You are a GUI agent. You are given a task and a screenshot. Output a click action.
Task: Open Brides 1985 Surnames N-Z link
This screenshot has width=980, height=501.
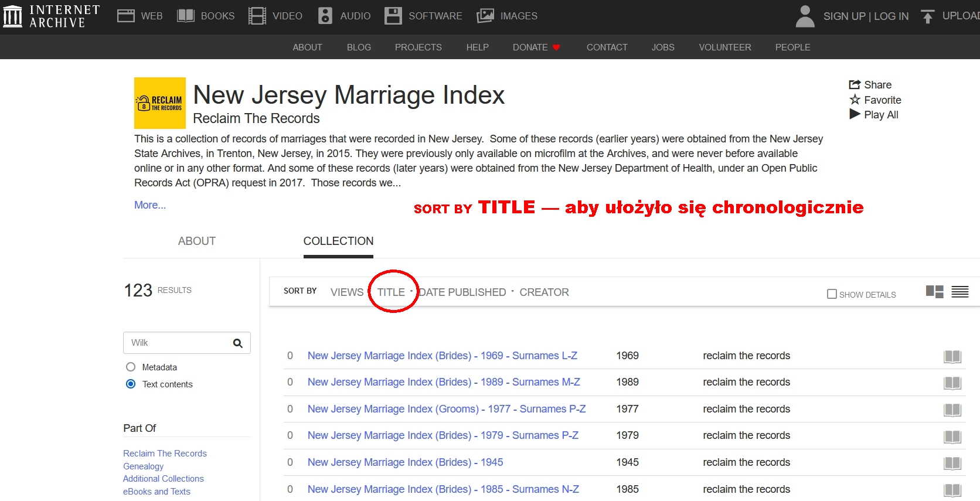click(x=443, y=489)
